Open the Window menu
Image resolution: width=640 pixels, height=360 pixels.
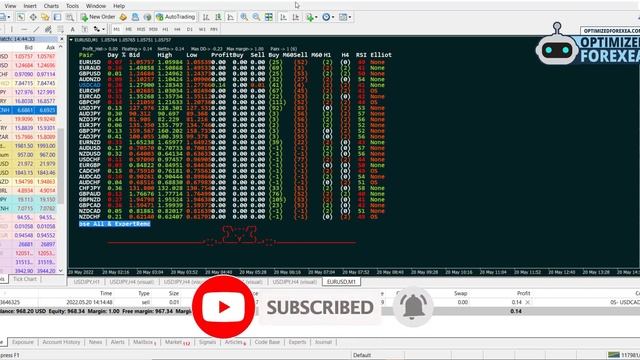pos(96,6)
